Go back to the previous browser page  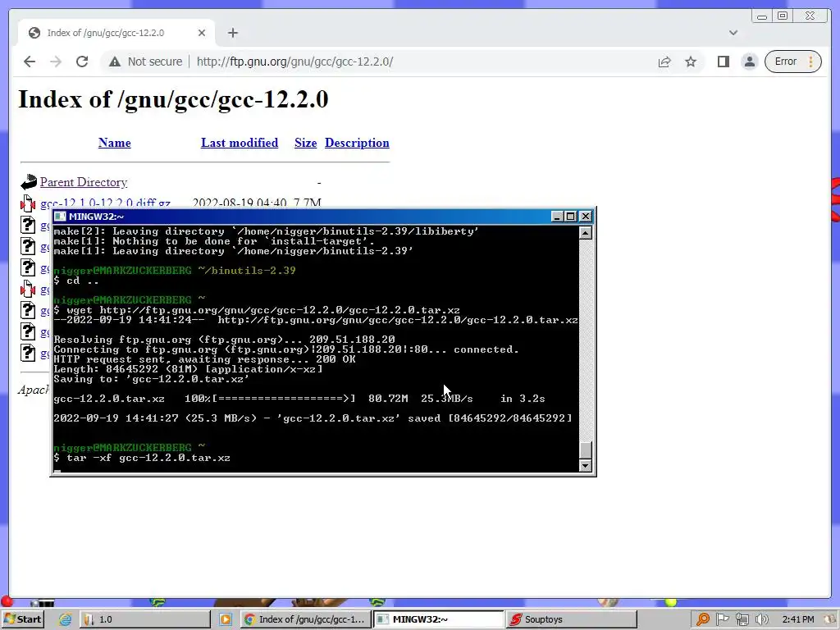coord(30,62)
